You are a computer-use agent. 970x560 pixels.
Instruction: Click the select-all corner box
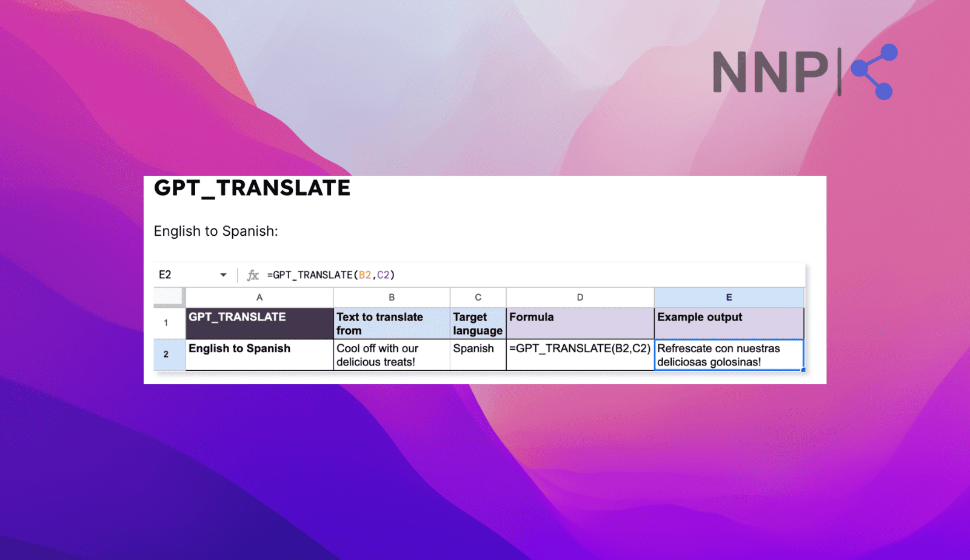pos(169,297)
